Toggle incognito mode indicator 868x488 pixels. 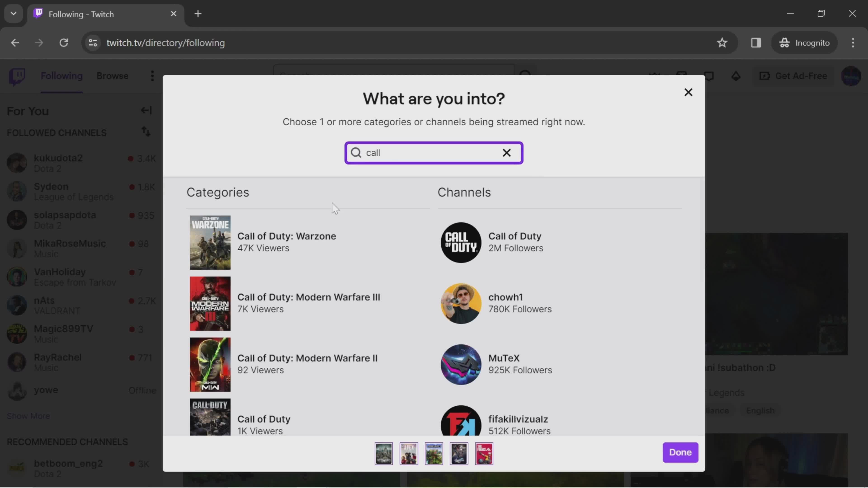(805, 42)
